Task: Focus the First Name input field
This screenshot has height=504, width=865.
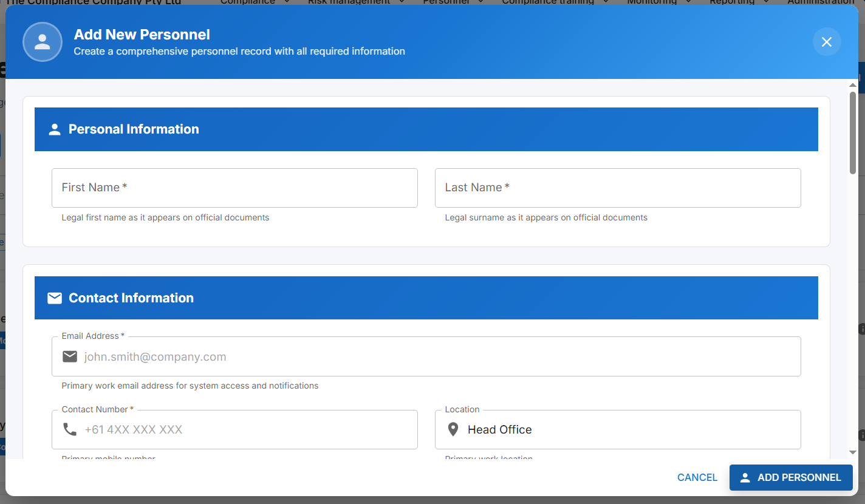Action: click(234, 188)
